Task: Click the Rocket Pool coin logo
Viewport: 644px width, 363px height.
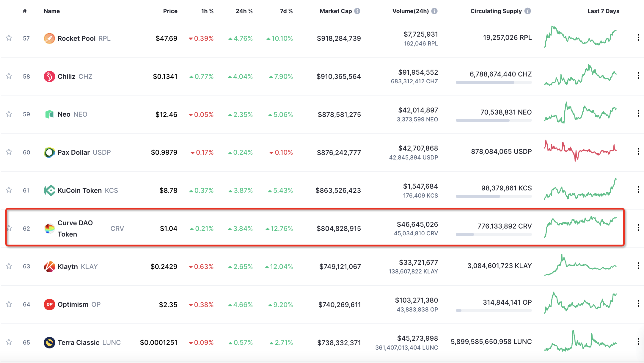Action: pos(49,38)
